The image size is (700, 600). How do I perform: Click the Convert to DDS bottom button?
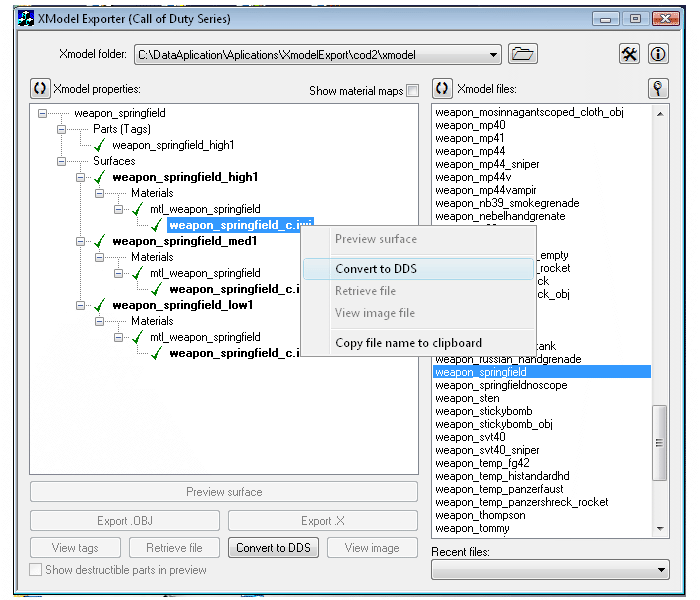(x=273, y=548)
